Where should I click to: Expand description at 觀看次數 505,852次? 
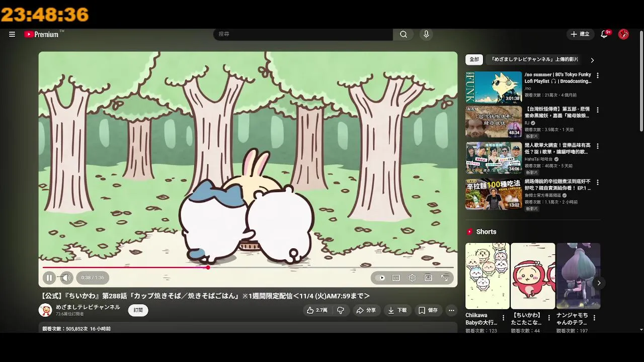coord(76,329)
